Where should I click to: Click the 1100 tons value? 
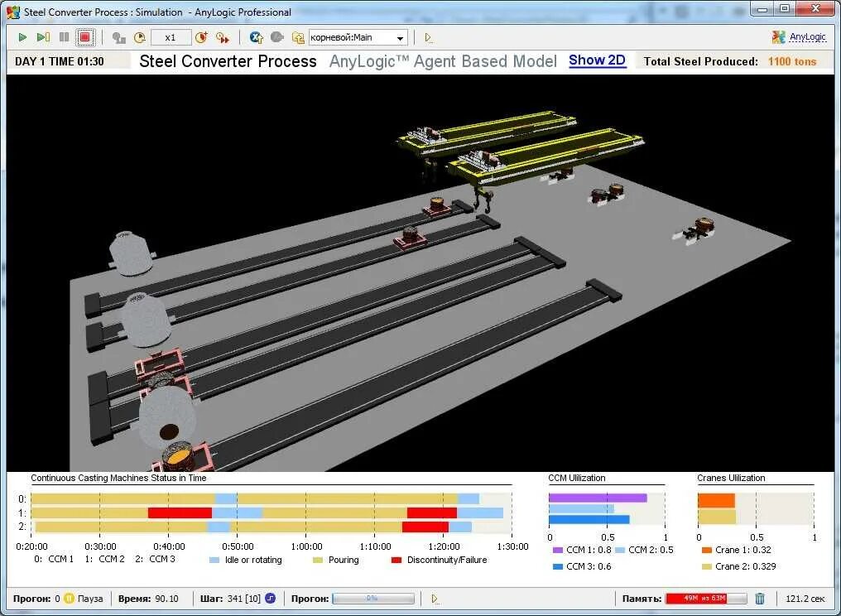(791, 61)
